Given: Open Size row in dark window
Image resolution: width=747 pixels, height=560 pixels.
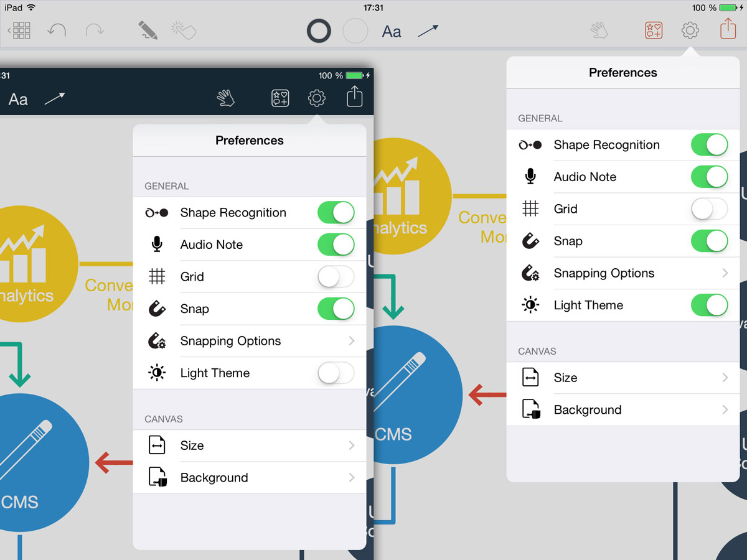Looking at the screenshot, I should click(250, 446).
